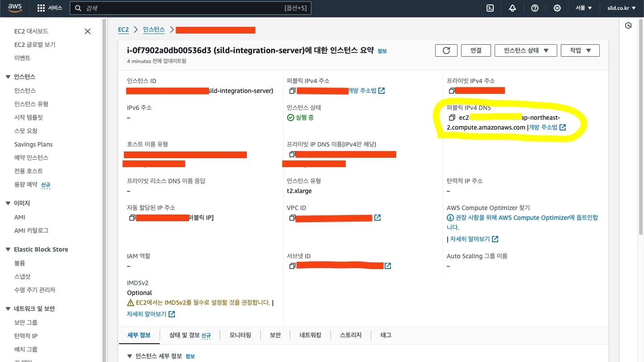Screen dimensions: 644x362
Task: Copy the subnet ID value
Action: pyautogui.click(x=292, y=266)
